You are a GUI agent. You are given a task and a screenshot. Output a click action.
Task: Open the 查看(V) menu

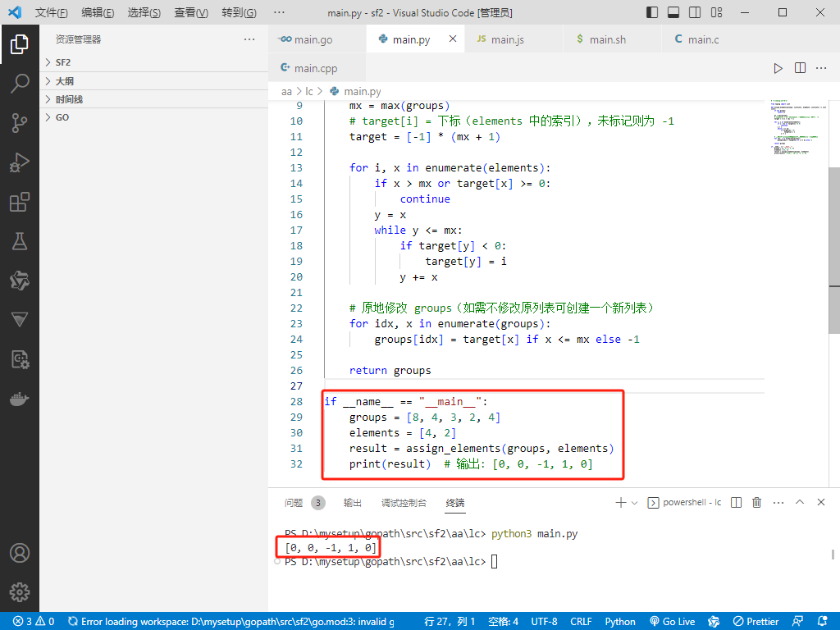191,12
